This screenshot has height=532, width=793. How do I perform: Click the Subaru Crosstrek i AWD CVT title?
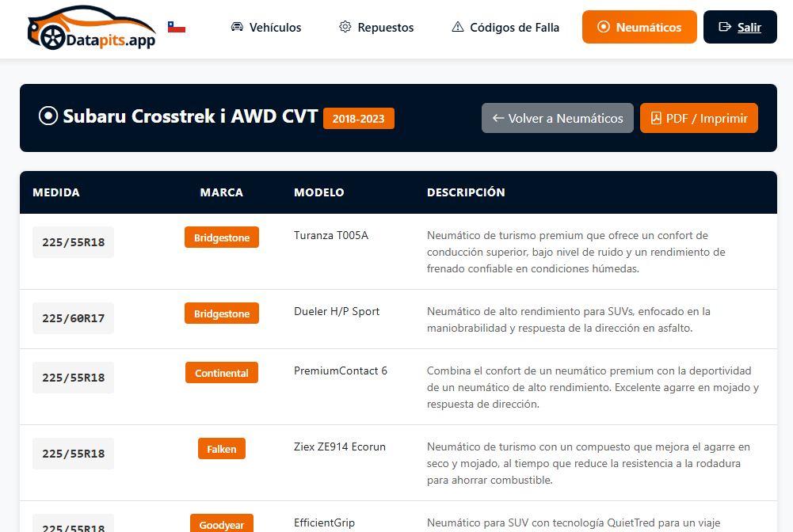click(x=190, y=116)
